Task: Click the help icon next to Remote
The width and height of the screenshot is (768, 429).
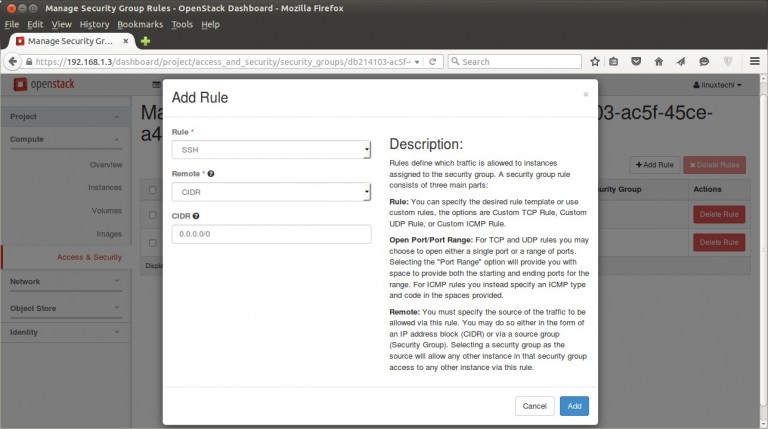Action: pyautogui.click(x=211, y=174)
